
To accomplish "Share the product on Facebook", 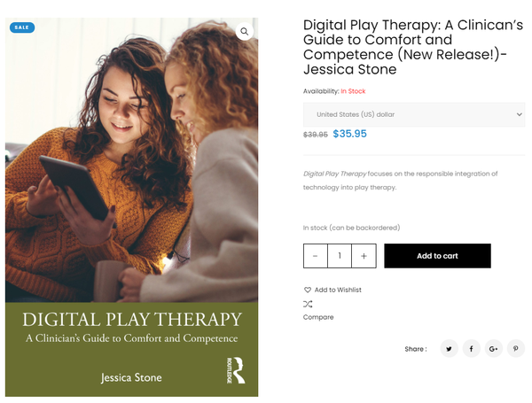I will (x=472, y=348).
